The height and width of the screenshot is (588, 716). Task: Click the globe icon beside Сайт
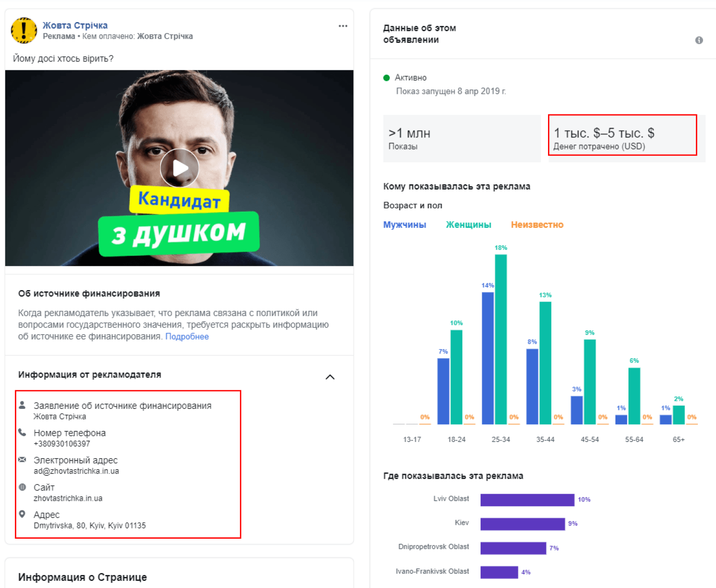pyautogui.click(x=22, y=487)
